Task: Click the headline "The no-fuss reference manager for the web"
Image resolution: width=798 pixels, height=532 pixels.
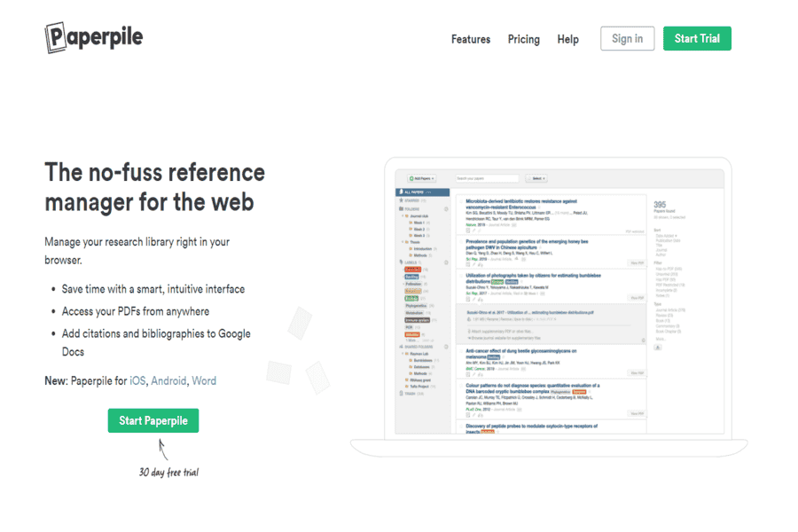Action: click(154, 187)
